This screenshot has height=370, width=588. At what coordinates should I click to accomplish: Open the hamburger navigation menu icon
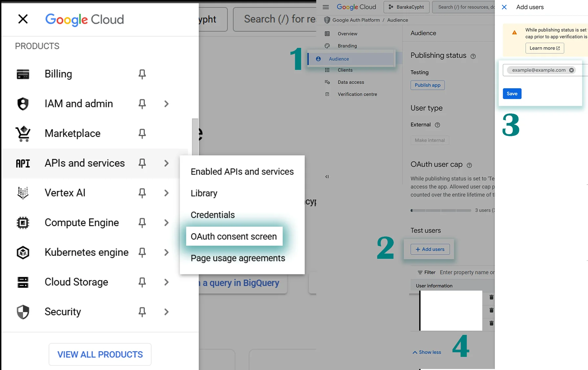326,7
